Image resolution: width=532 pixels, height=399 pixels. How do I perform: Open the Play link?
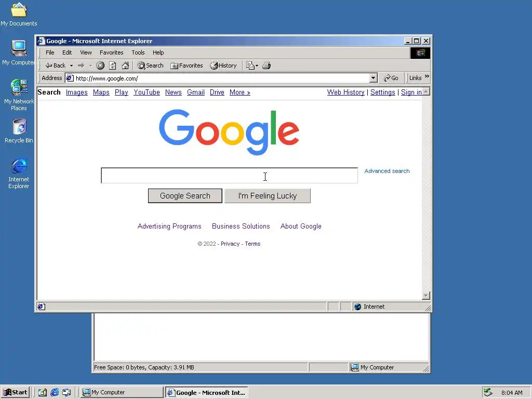coord(122,92)
